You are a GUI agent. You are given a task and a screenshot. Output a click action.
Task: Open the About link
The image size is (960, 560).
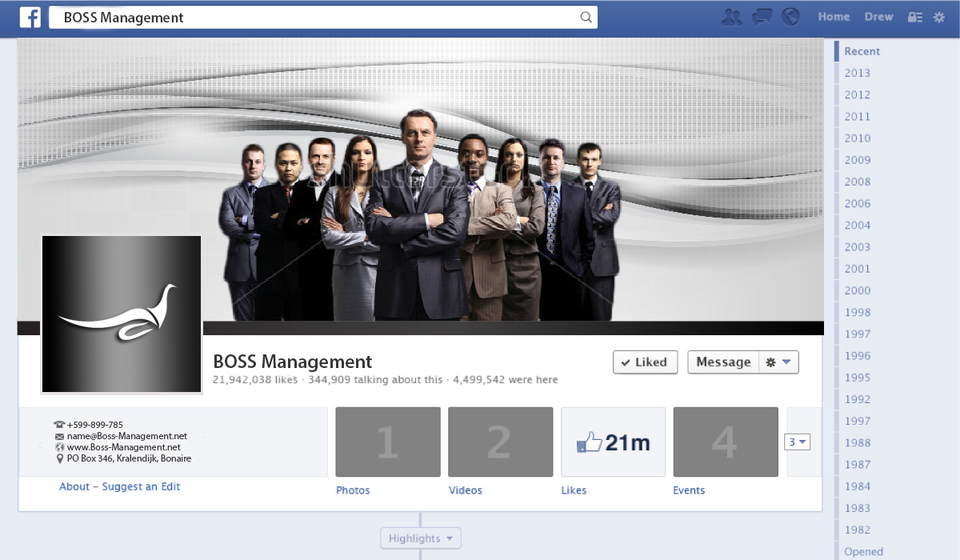click(x=74, y=486)
